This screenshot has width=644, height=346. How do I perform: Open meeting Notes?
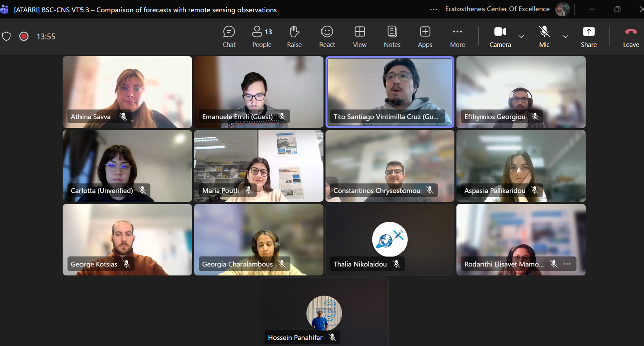click(x=392, y=37)
